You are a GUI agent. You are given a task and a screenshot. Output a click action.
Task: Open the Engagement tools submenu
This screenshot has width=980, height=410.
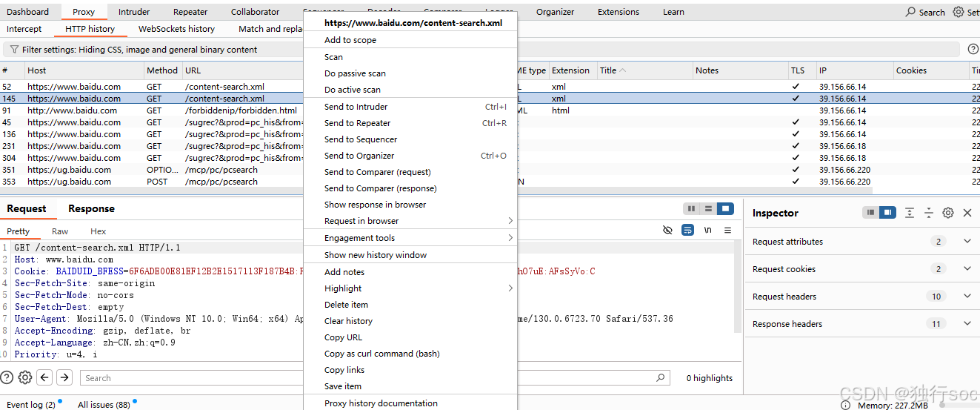point(410,238)
